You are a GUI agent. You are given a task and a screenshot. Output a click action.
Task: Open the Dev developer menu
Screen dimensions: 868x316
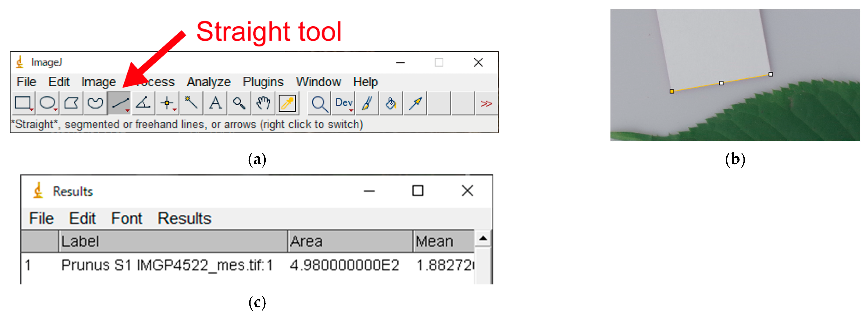(x=344, y=103)
